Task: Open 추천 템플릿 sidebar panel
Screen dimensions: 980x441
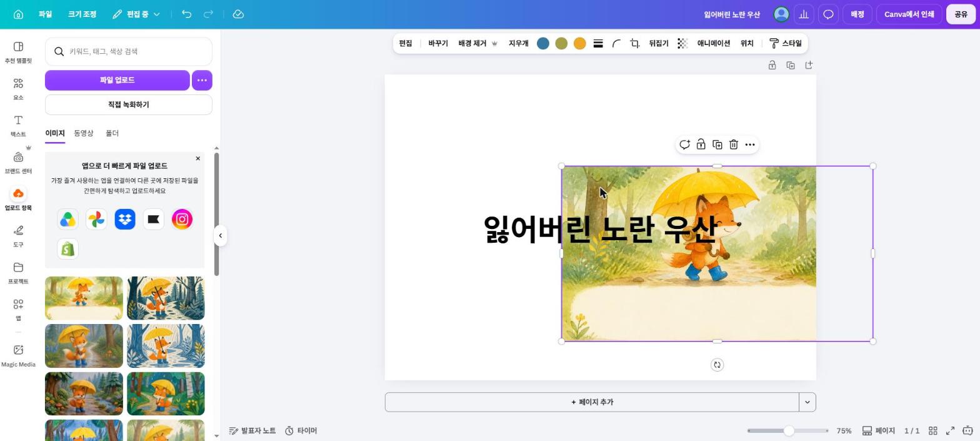Action: pos(18,52)
